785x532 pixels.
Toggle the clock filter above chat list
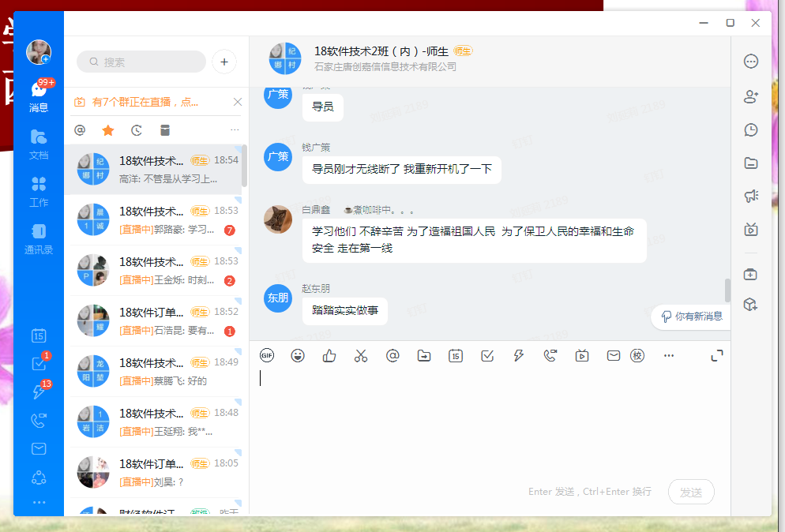coord(137,130)
